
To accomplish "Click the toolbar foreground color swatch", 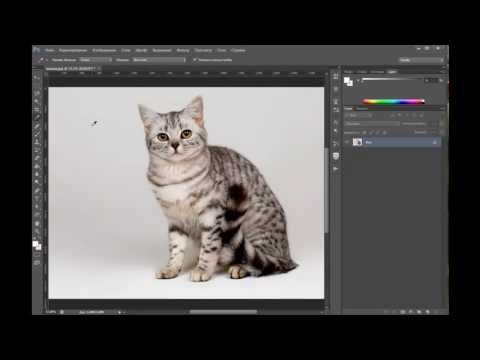I will point(35,244).
